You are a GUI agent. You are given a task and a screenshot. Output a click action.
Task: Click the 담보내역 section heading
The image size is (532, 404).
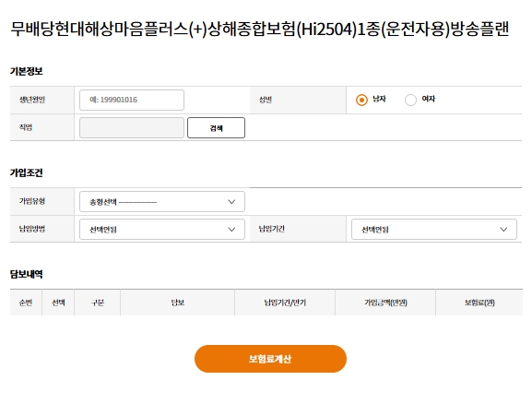[27, 274]
